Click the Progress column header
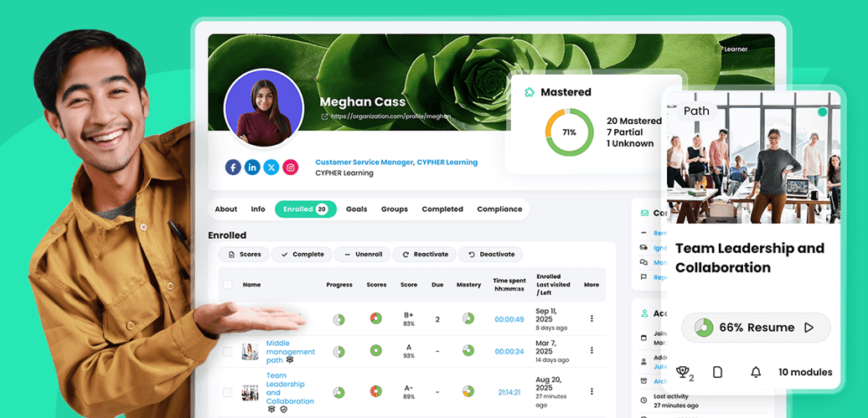Screen dimensions: 868x418 click(339, 285)
